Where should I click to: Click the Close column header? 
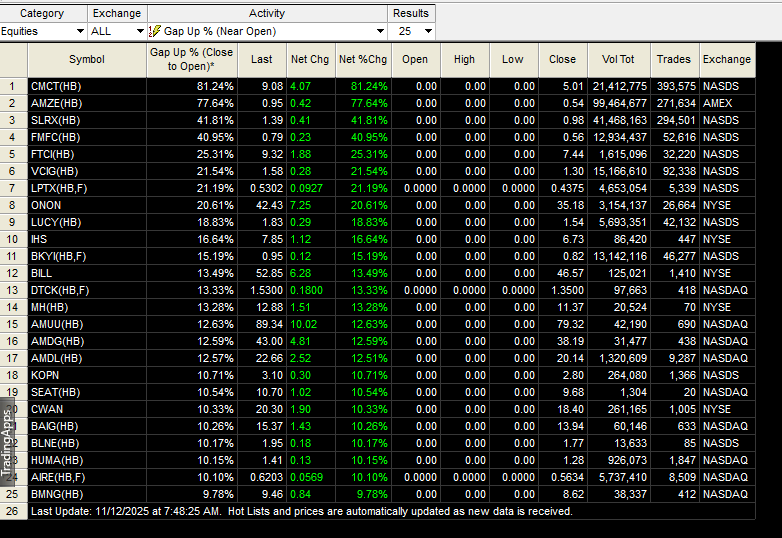point(563,59)
